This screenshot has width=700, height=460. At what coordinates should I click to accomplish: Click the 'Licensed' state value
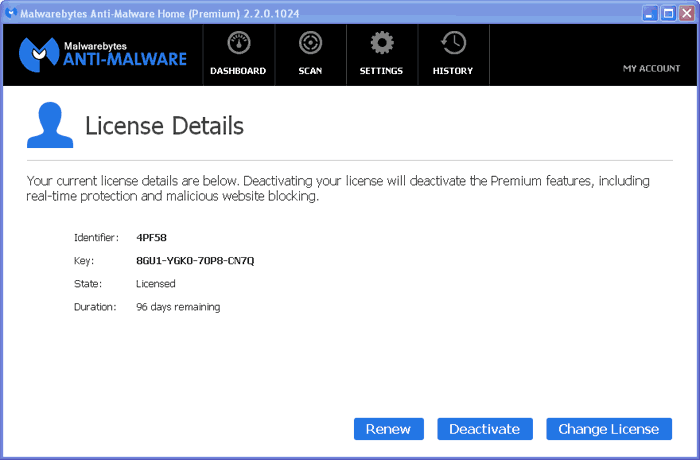(x=156, y=284)
